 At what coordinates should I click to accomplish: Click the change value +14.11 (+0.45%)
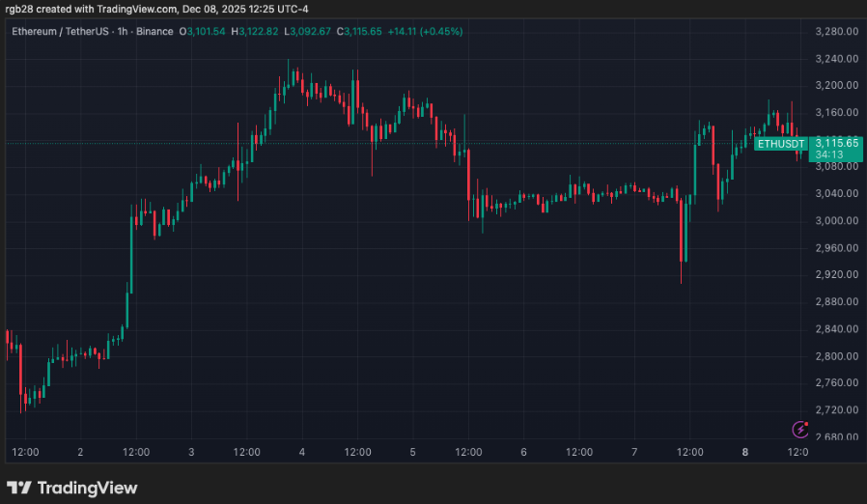click(x=425, y=32)
